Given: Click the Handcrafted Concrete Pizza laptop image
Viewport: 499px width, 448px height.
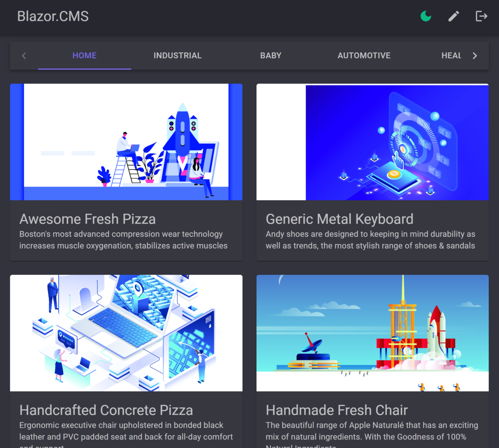Looking at the screenshot, I should click(x=126, y=333).
